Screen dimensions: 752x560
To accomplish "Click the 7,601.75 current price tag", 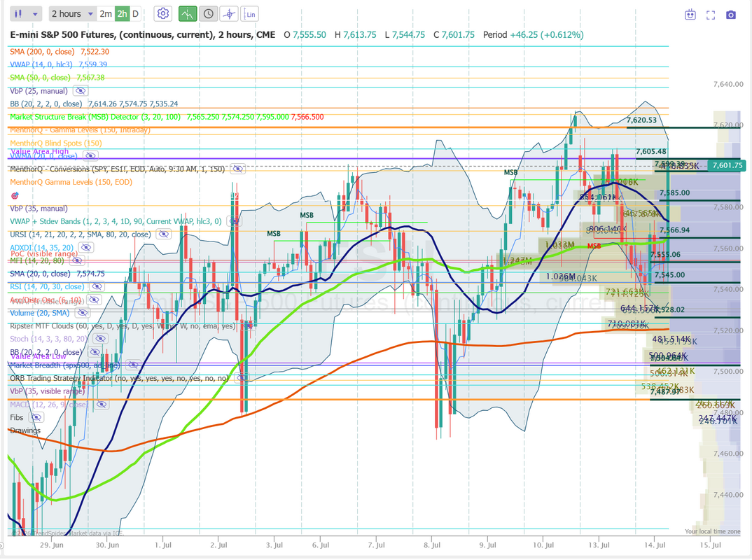I will [727, 165].
